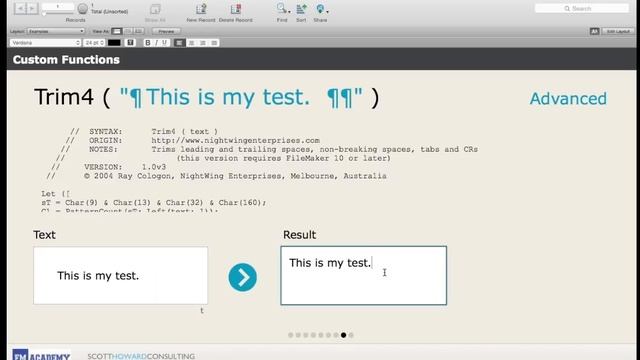Switch View As to table view
640x360 pixels.
coord(138,31)
